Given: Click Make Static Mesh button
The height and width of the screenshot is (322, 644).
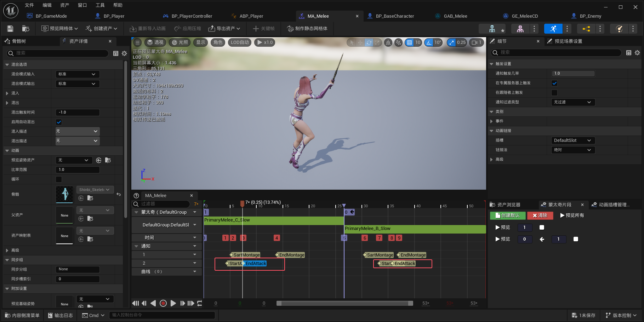Looking at the screenshot, I should (x=307, y=29).
